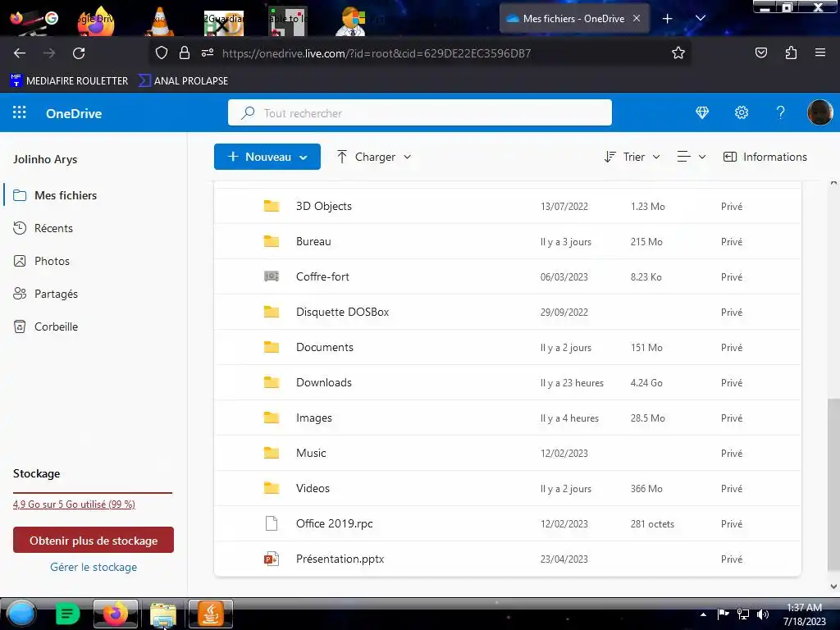Open Récents in the sidebar
The height and width of the screenshot is (630, 840).
tap(53, 228)
